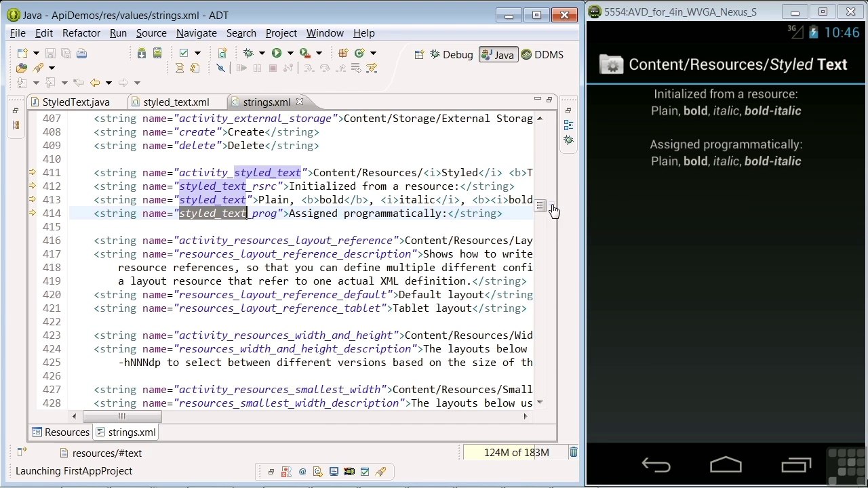
Task: Click the Problems icon in bottom bar
Action: (286, 472)
